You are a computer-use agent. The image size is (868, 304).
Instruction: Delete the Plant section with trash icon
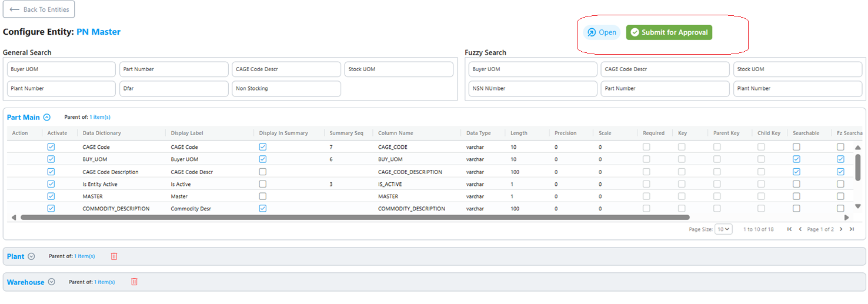pyautogui.click(x=114, y=256)
